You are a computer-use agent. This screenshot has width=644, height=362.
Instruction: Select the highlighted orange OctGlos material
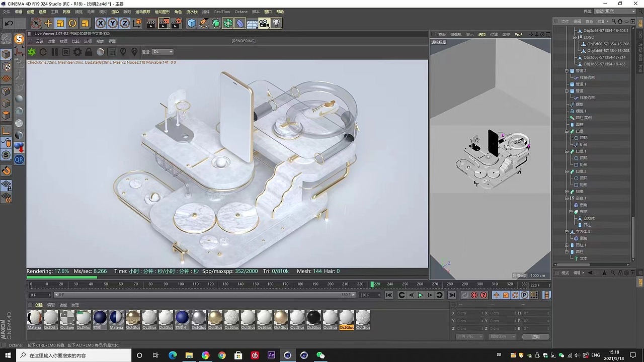click(347, 320)
